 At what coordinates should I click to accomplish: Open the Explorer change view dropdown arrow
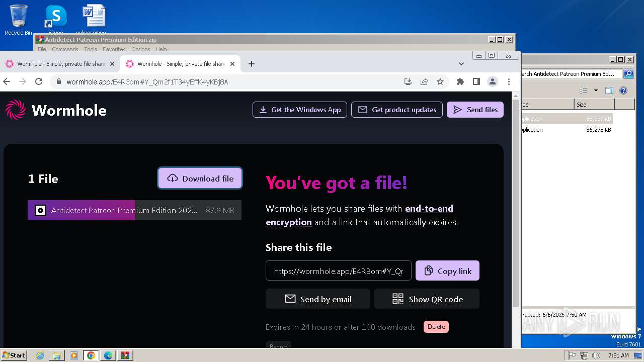(x=596, y=90)
